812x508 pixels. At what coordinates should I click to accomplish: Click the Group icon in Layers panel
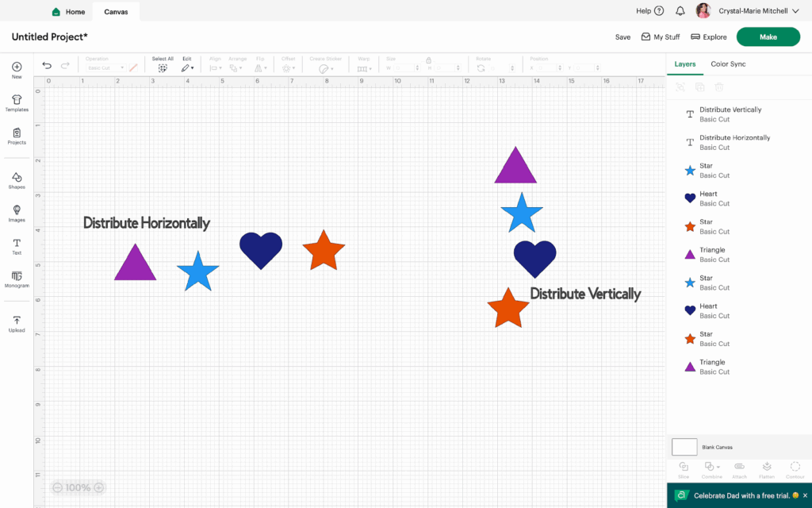click(680, 87)
